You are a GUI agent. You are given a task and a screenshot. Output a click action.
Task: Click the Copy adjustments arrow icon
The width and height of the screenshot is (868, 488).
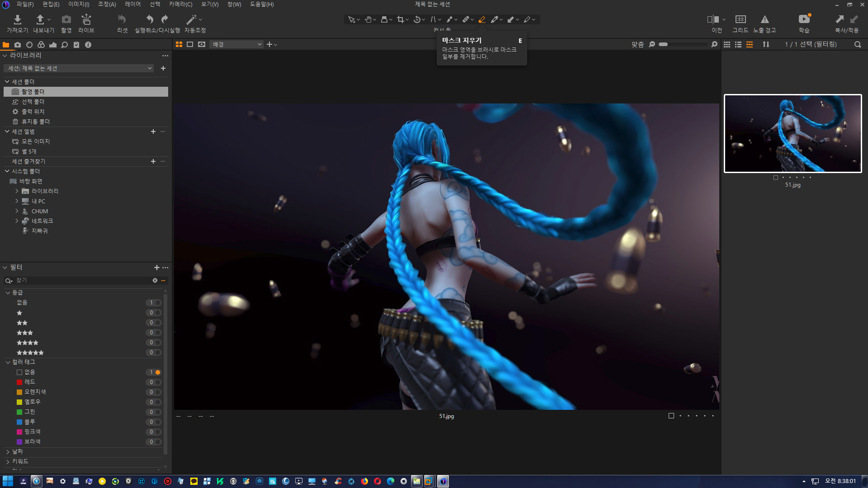click(x=840, y=19)
